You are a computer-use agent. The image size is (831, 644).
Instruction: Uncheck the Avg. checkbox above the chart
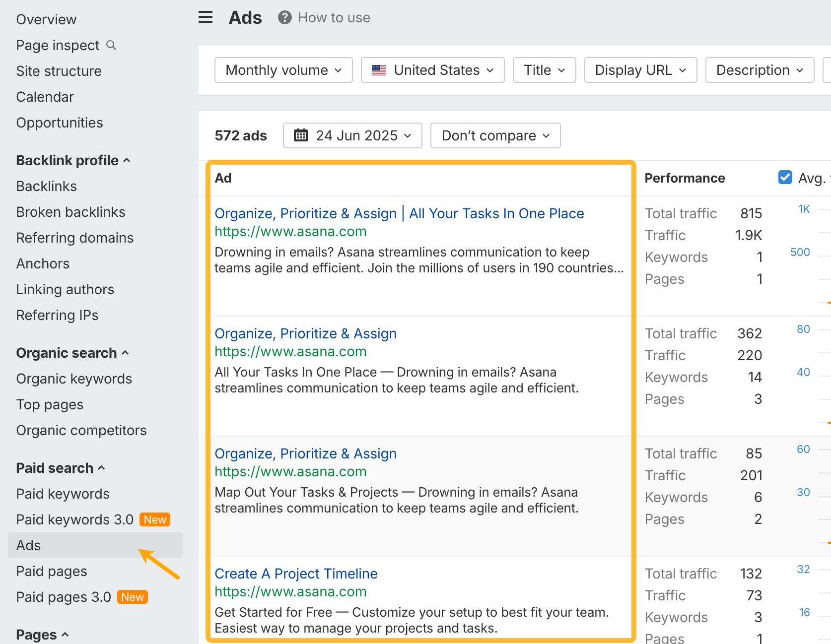[x=784, y=177]
